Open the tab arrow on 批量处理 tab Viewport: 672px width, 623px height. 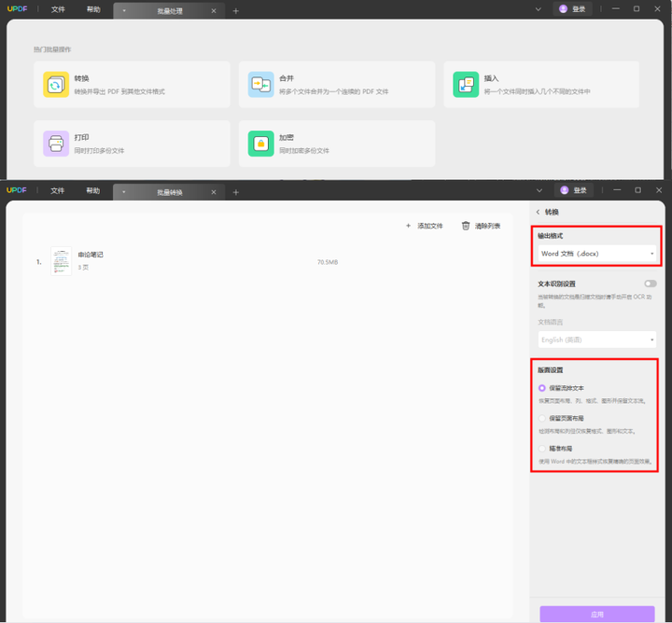click(124, 10)
